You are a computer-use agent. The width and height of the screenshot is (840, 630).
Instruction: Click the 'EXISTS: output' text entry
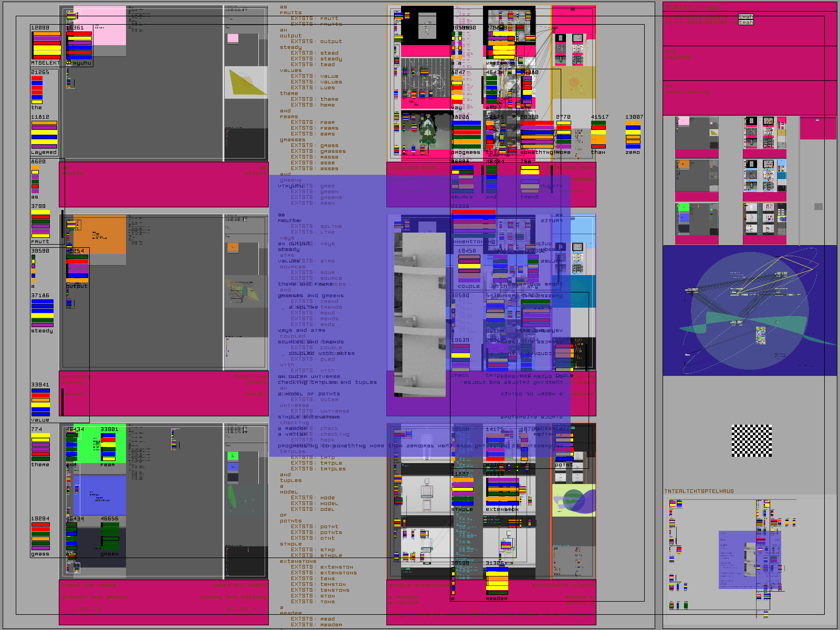(317, 41)
